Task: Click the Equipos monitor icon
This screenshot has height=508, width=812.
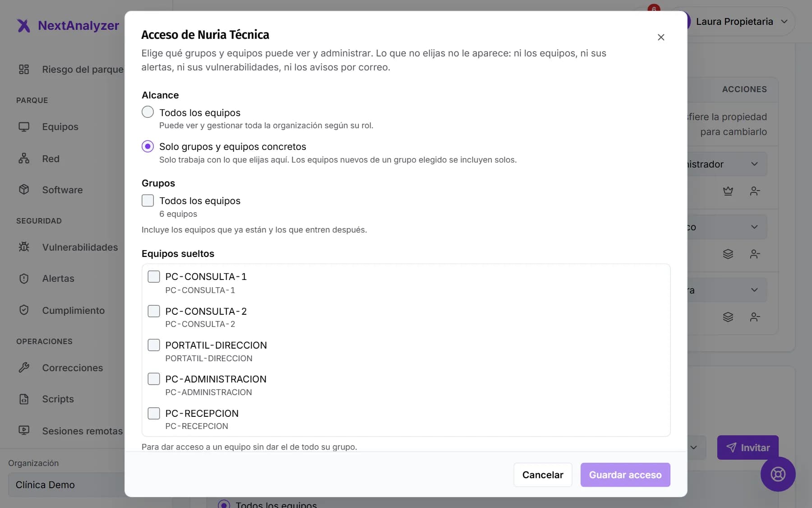Action: [x=24, y=127]
